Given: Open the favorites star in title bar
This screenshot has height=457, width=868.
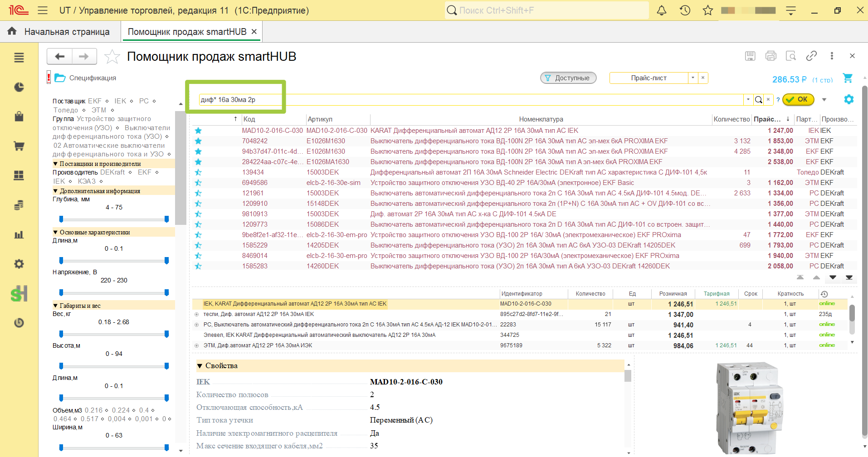Looking at the screenshot, I should (x=707, y=10).
